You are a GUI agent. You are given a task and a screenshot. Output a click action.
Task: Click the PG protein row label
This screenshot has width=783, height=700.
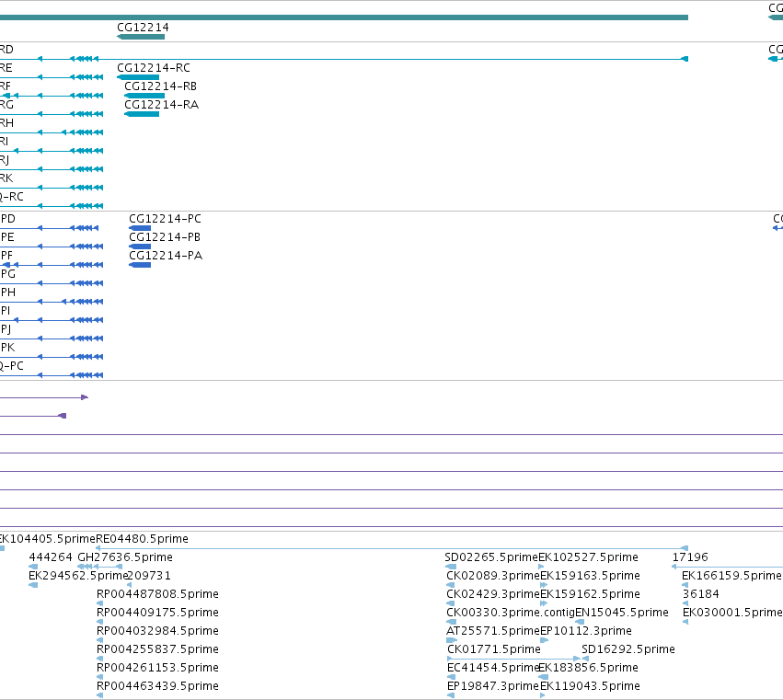pos(8,274)
